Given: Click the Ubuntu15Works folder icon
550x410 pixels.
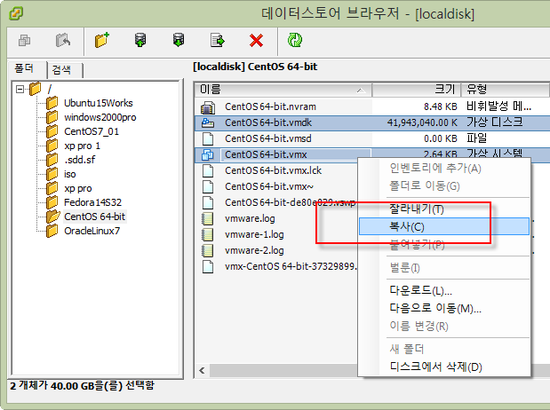Looking at the screenshot, I should click(52, 103).
